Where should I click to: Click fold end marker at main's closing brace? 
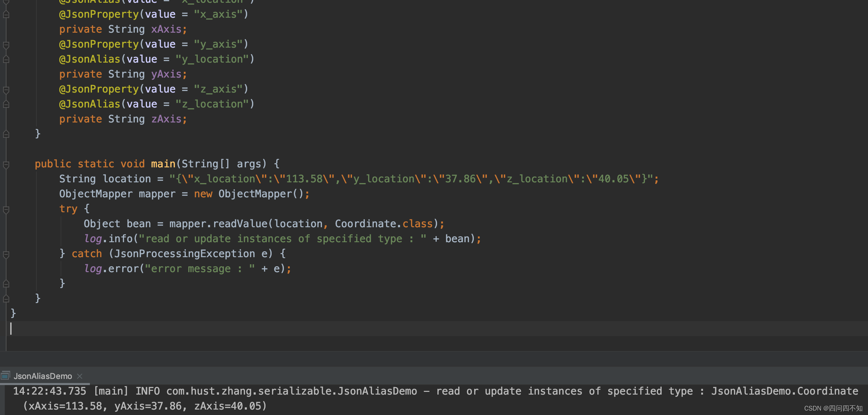(6, 299)
